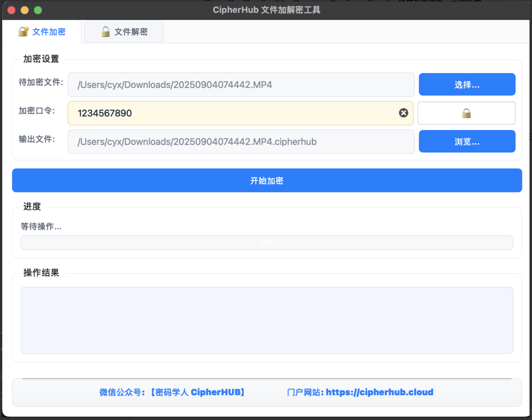
Task: Open the https://cipherhub.cloud link
Action: click(379, 392)
